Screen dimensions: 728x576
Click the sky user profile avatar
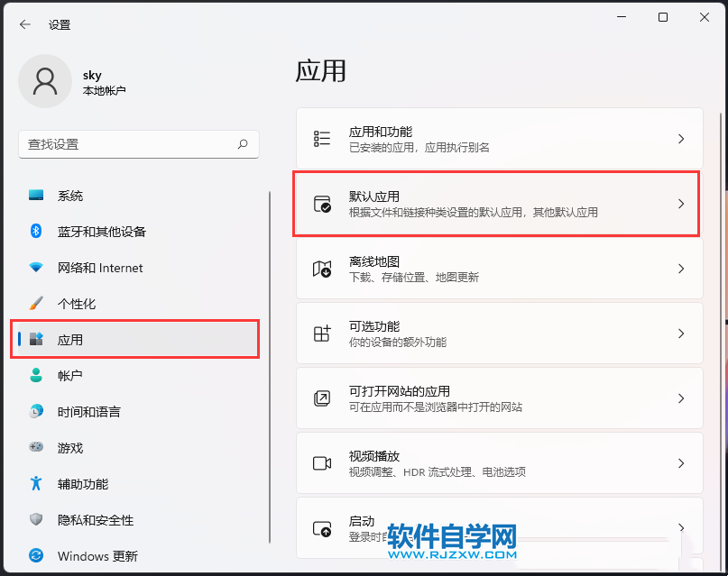click(x=44, y=81)
